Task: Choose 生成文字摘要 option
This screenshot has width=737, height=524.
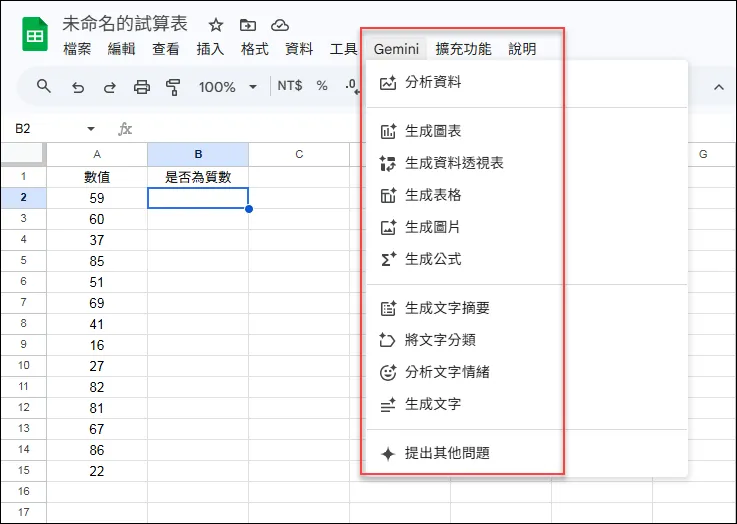Action: pos(526,308)
